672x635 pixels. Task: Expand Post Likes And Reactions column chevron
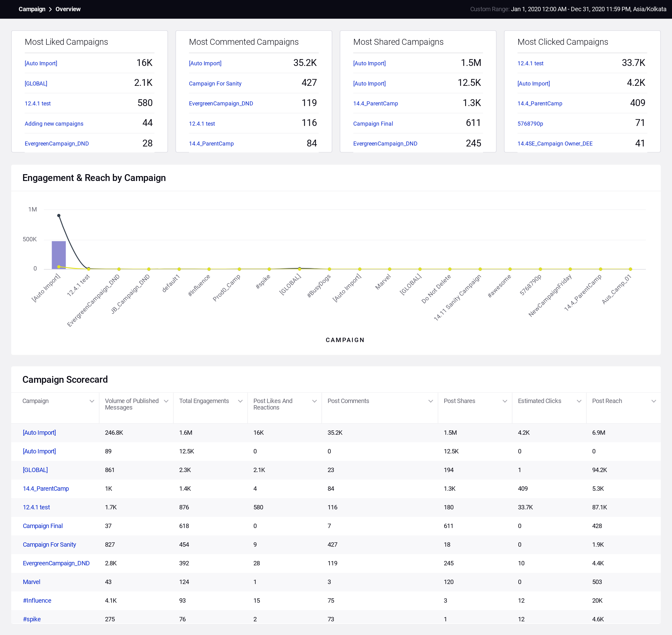(314, 401)
